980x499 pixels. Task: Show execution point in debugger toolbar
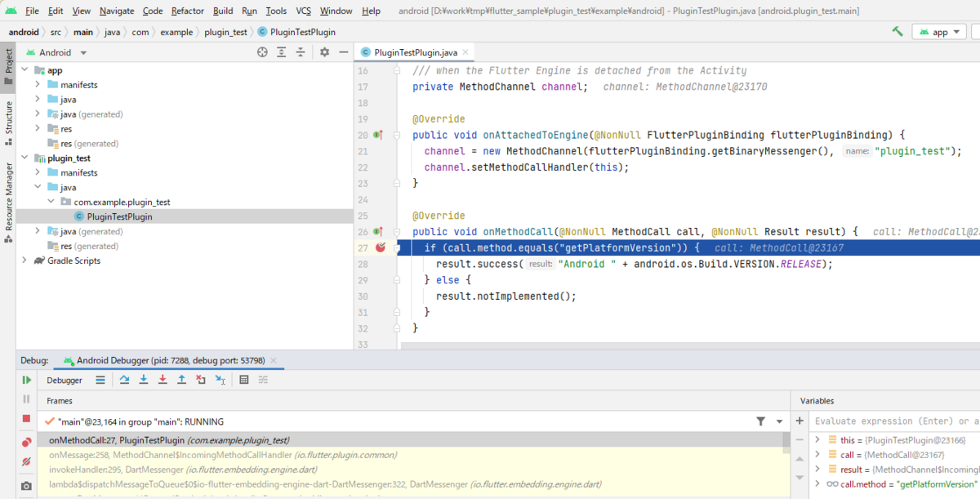[100, 380]
